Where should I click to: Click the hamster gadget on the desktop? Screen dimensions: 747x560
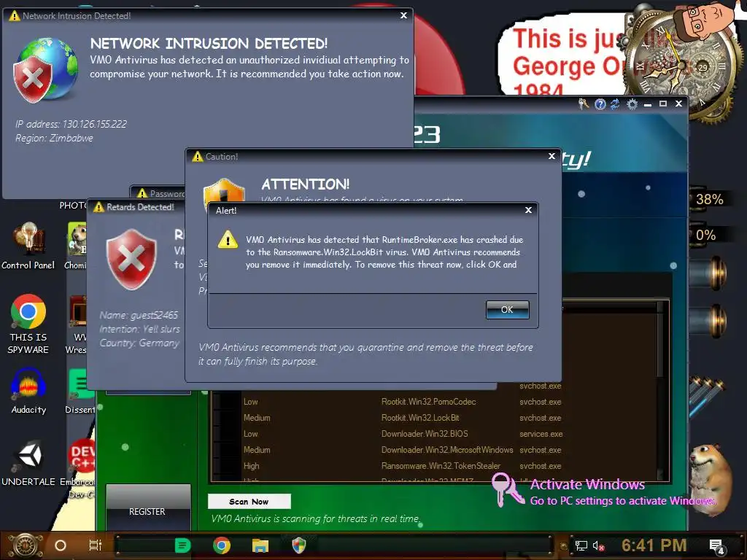point(710,478)
